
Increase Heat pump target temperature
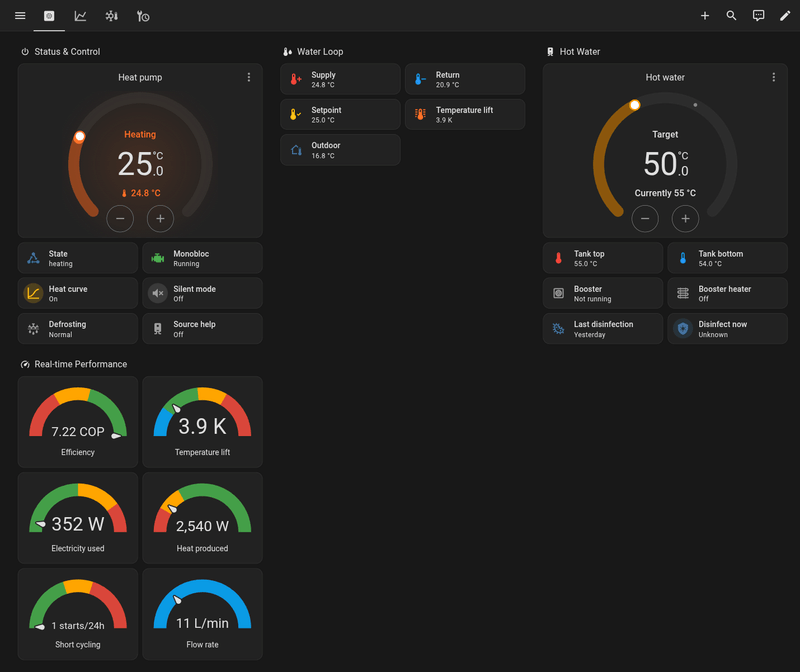click(x=160, y=218)
